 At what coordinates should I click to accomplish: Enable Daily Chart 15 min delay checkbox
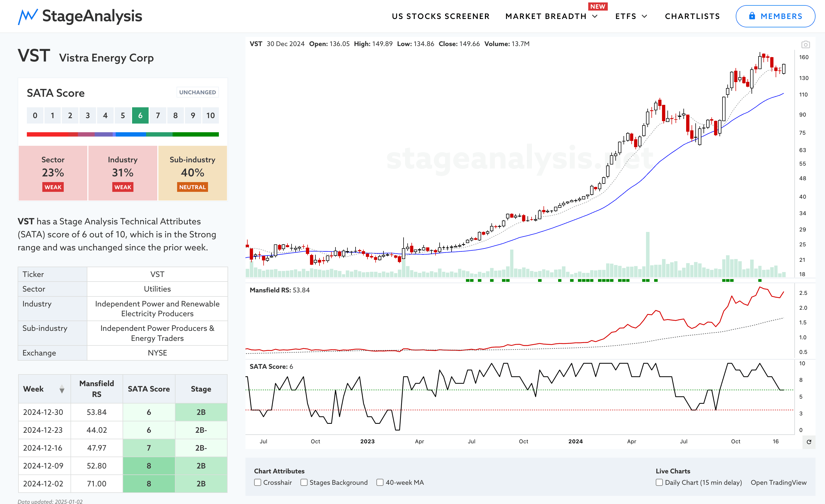(x=659, y=482)
